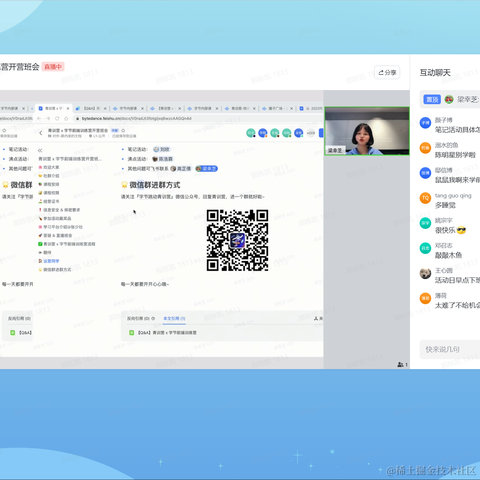Click the browser back arrow in shared screen

39,118
